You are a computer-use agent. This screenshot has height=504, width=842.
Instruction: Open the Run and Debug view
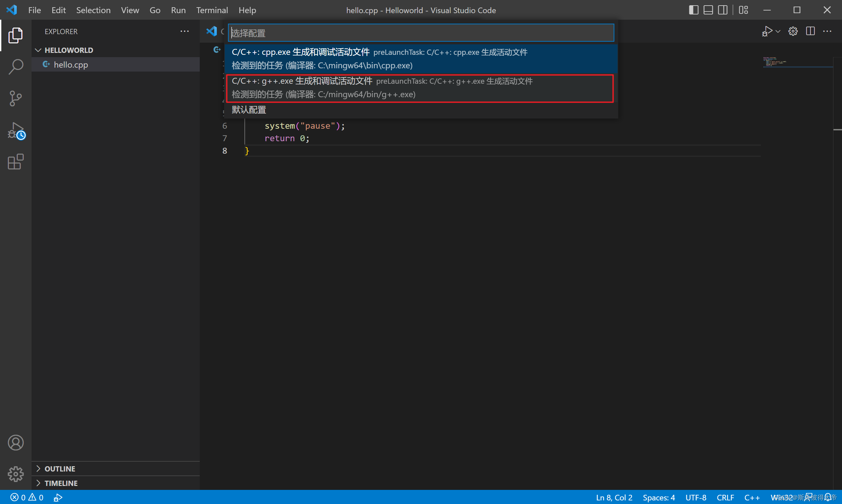tap(16, 131)
